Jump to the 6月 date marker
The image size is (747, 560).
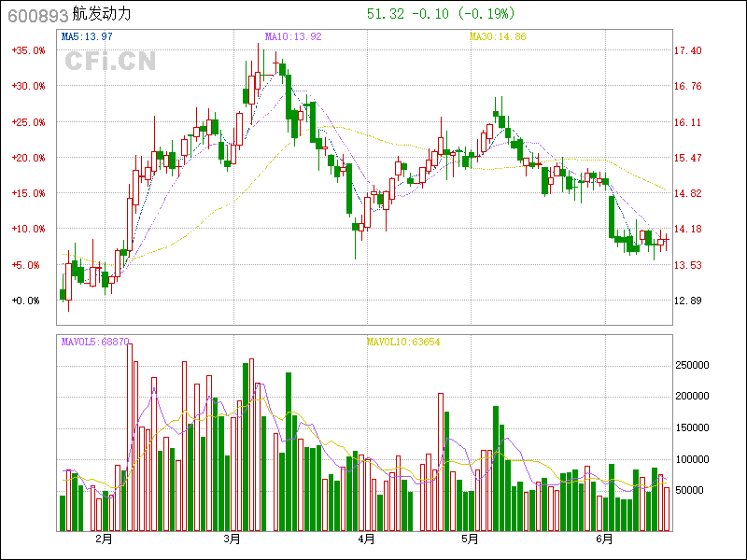pyautogui.click(x=604, y=539)
